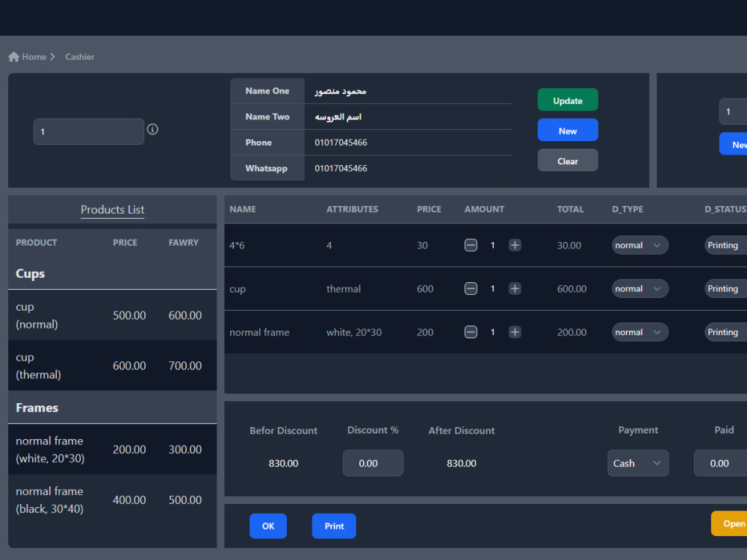The height and width of the screenshot is (560, 747).
Task: Click the 600.00 total in cup row
Action: point(571,288)
